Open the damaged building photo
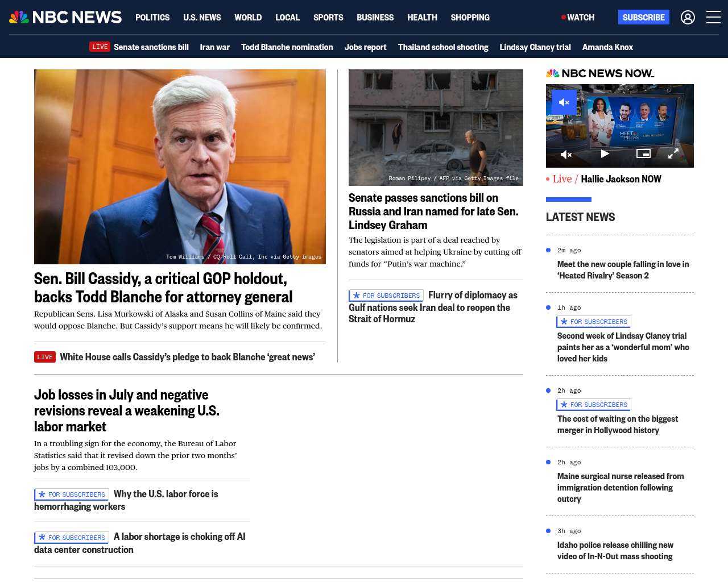Image resolution: width=728 pixels, height=582 pixels. pos(436,127)
